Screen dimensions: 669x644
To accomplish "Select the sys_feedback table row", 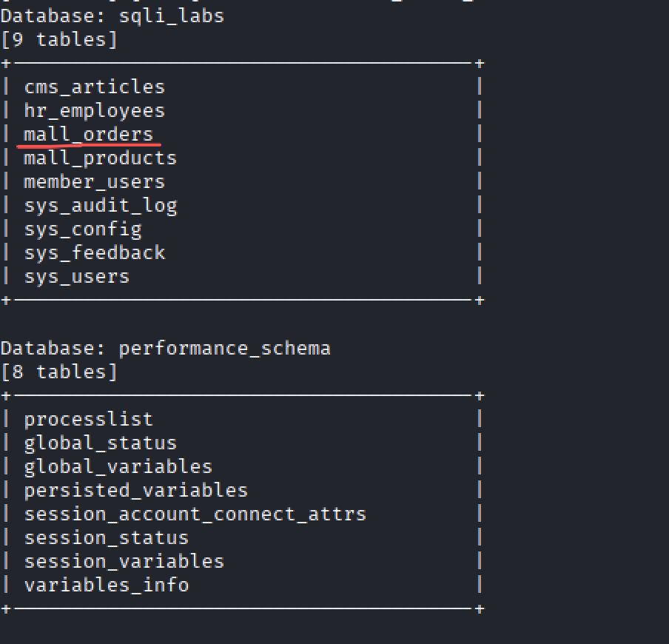I will pyautogui.click(x=94, y=253).
